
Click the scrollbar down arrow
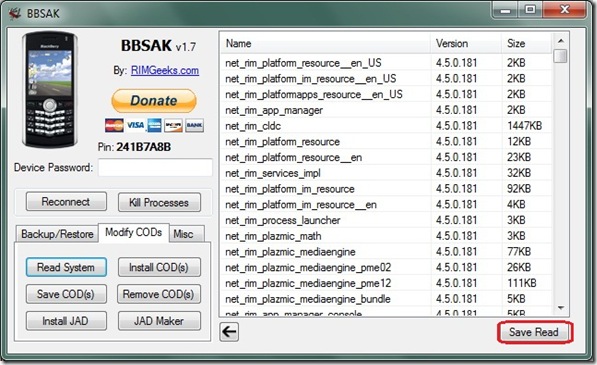coord(561,308)
